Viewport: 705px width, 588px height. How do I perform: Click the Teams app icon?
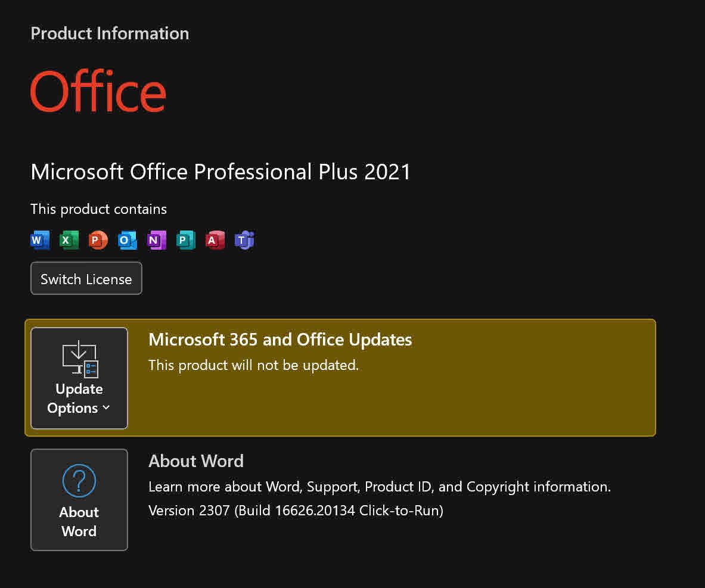point(244,240)
